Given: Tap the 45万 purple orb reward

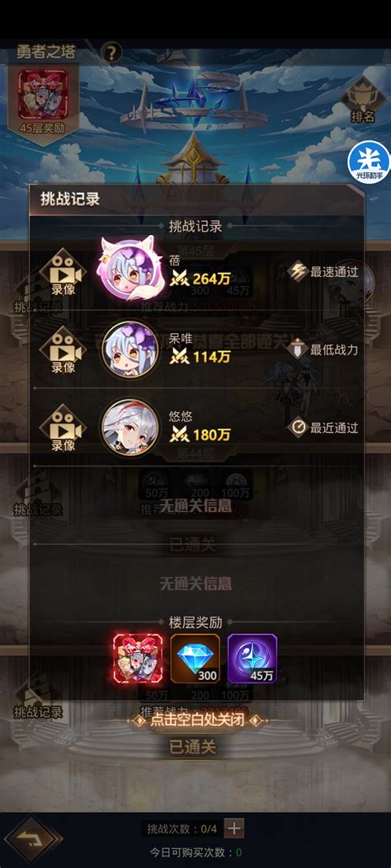Looking at the screenshot, I should pos(252,659).
